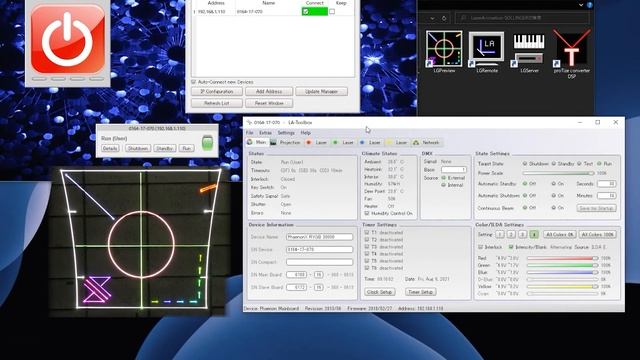Click the Reset Window button
Screen dimensions: 640x360
click(269, 103)
